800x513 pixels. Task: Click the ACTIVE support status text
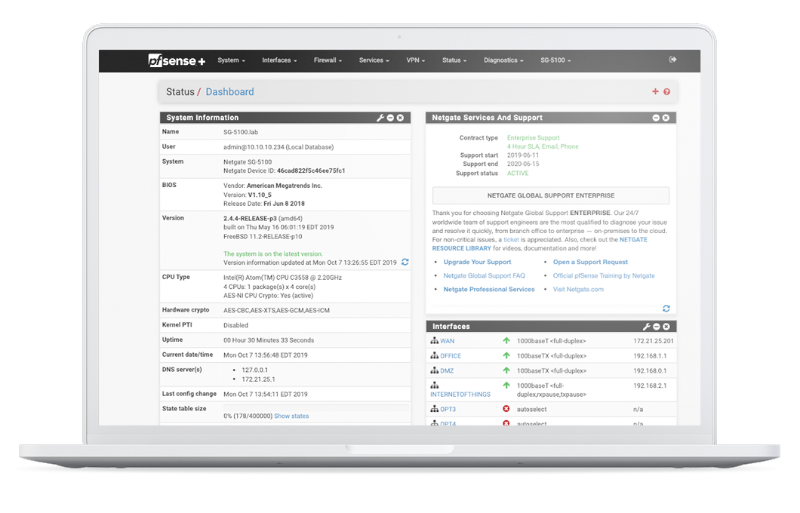(x=517, y=174)
